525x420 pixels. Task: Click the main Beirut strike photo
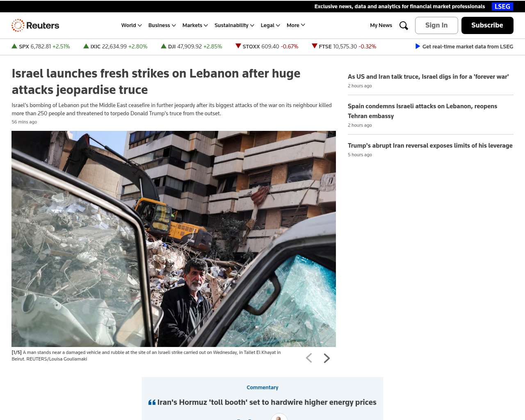coord(173,239)
